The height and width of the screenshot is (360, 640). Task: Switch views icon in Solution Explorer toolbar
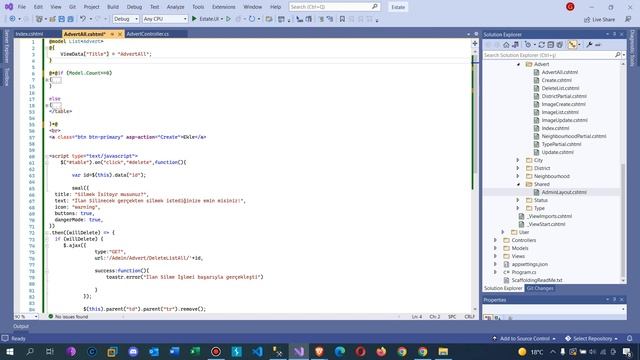(516, 45)
